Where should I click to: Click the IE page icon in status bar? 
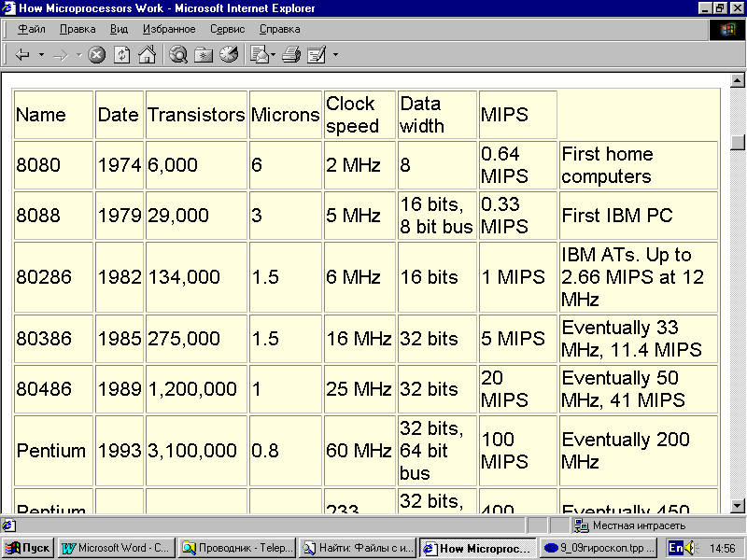7,525
